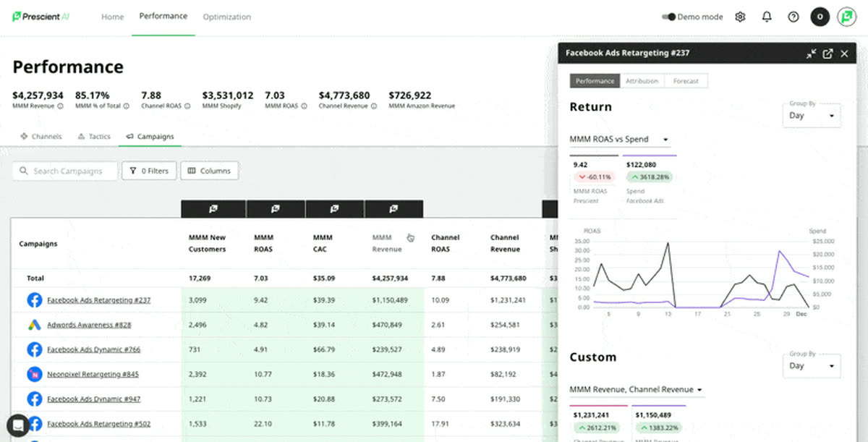The height and width of the screenshot is (442, 868).
Task: Open the retargeting panel in a new window
Action: coord(827,54)
